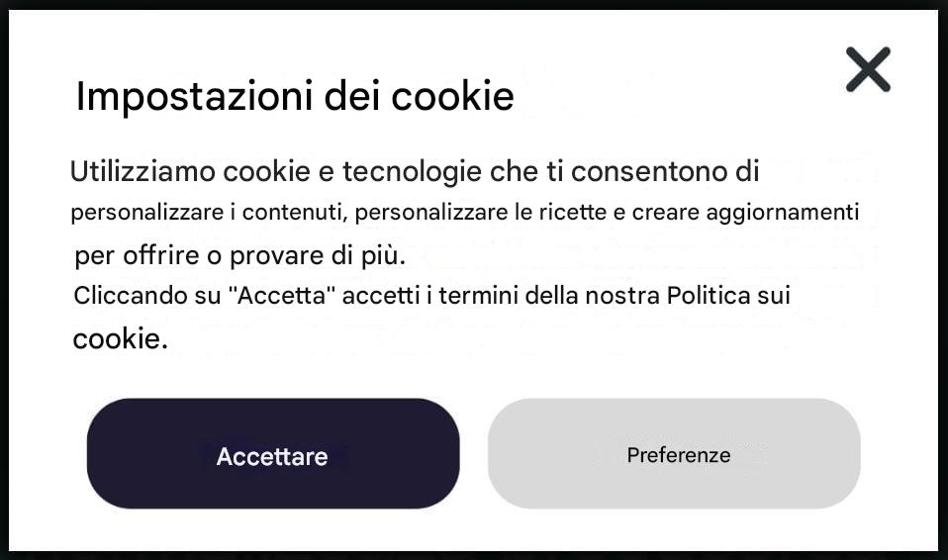The height and width of the screenshot is (560, 948).
Task: Click the 'Preferenze' label on grey button
Action: (x=679, y=455)
